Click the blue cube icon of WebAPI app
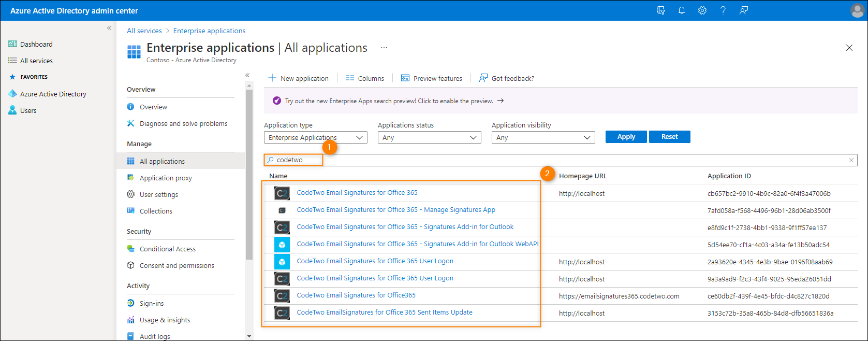The width and height of the screenshot is (868, 341). [282, 245]
